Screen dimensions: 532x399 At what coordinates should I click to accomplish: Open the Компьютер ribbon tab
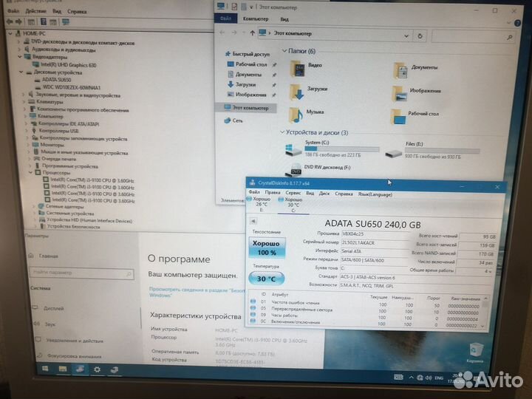[x=256, y=19]
